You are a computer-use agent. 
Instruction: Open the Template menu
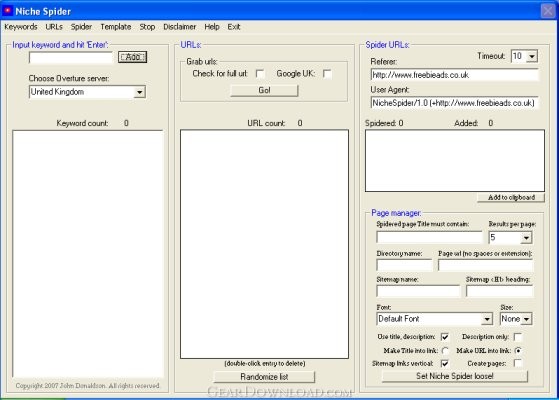116,27
